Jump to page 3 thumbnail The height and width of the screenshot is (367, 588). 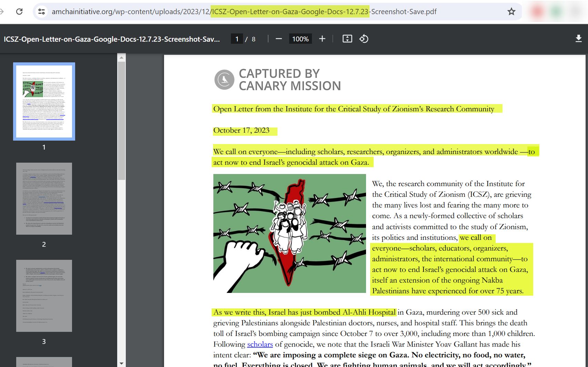(44, 296)
